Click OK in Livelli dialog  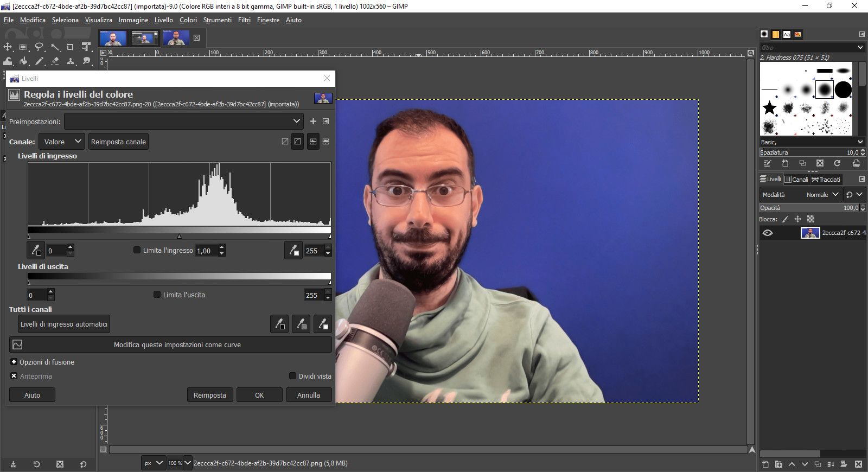click(x=259, y=395)
